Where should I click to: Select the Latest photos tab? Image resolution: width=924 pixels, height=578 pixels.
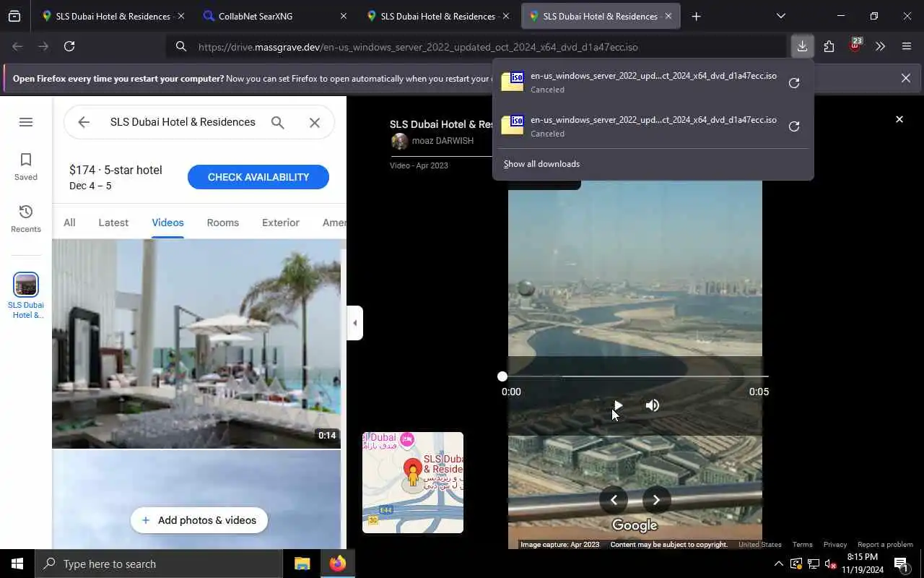click(x=113, y=223)
